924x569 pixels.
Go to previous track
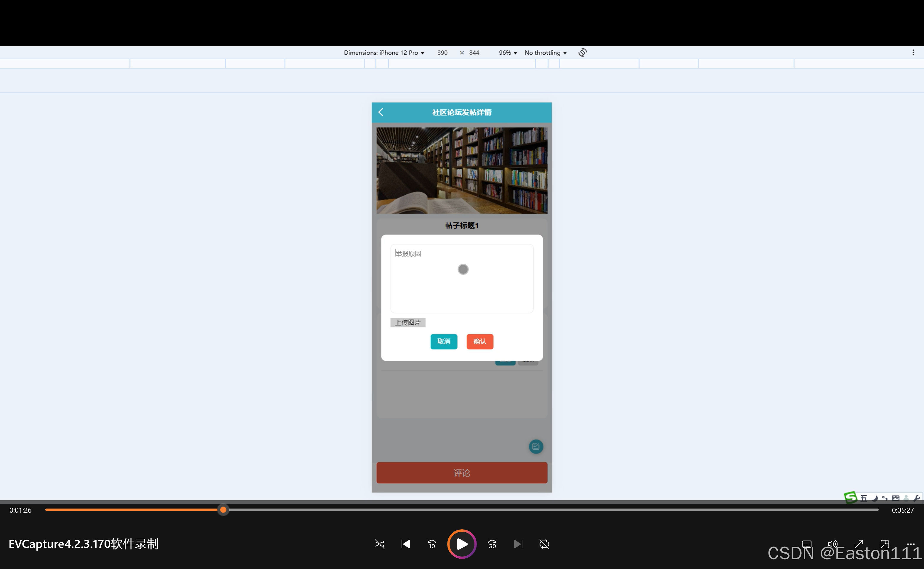pos(405,544)
